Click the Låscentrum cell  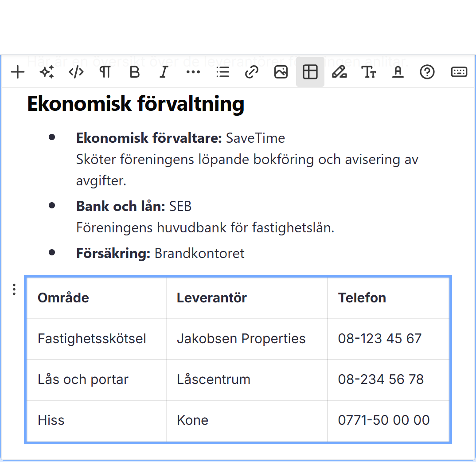tap(247, 380)
